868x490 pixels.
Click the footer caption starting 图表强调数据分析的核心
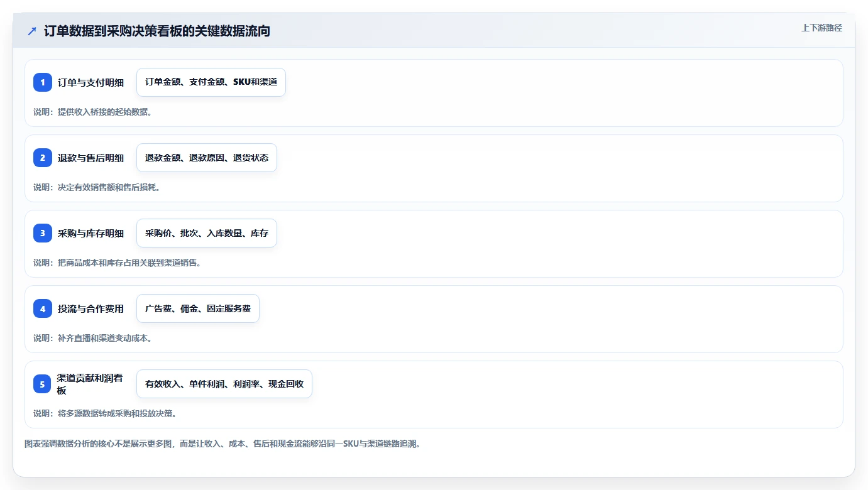point(222,444)
